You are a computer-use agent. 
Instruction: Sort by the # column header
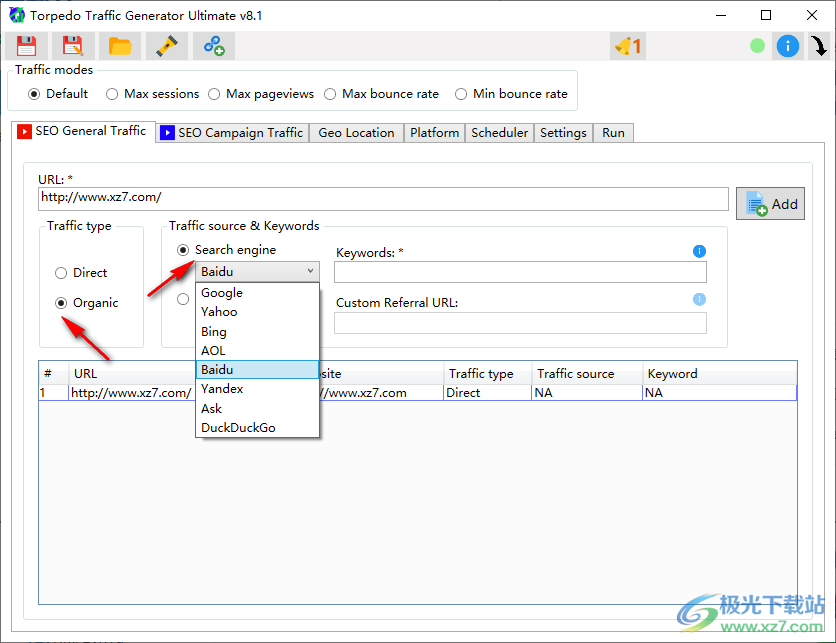pyautogui.click(x=53, y=374)
